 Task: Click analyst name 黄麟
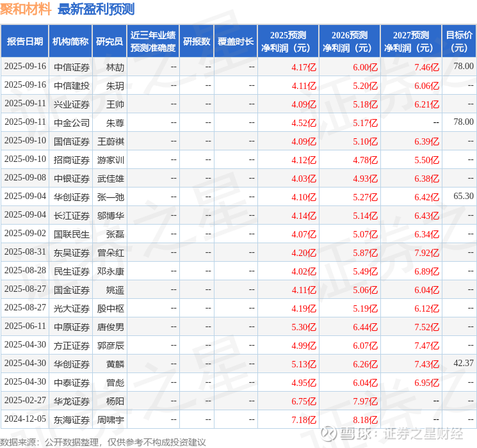115,364
